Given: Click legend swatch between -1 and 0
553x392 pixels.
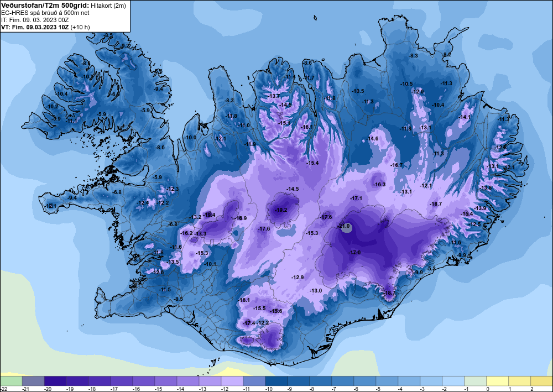Looking at the screenshot, I should click(476, 381).
